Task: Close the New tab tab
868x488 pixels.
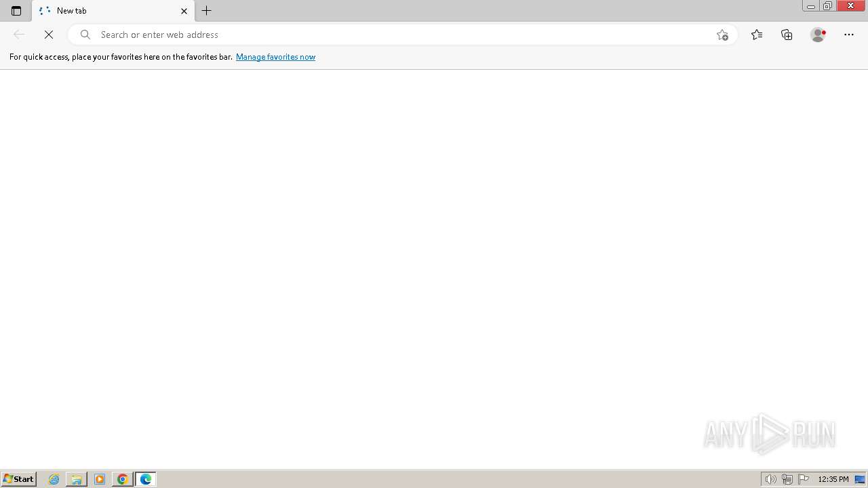Action: coord(184,11)
